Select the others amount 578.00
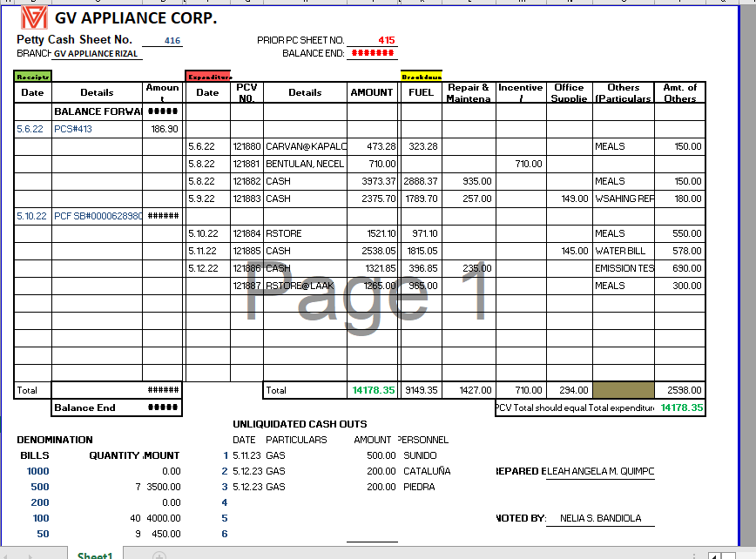 pyautogui.click(x=680, y=251)
